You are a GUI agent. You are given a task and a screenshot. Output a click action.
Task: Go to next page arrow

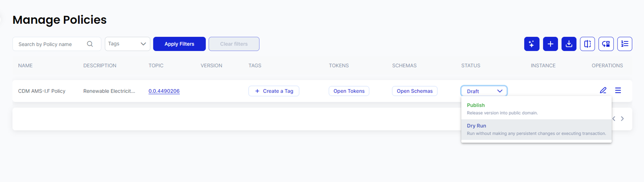622,119
